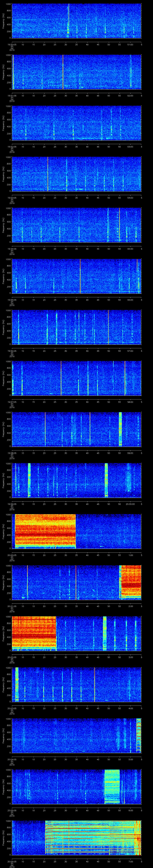Click the 52:00 time axis tick label
This screenshot has height=868, width=153.
[x=130, y=96]
